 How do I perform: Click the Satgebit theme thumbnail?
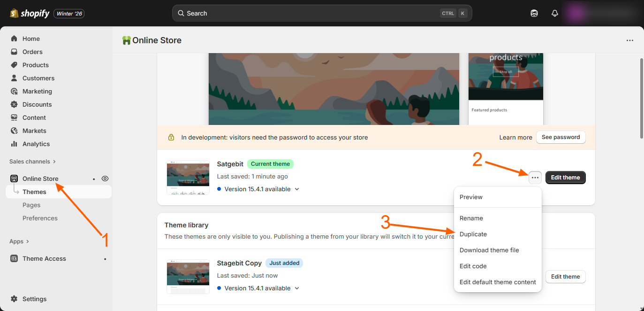[x=188, y=178]
